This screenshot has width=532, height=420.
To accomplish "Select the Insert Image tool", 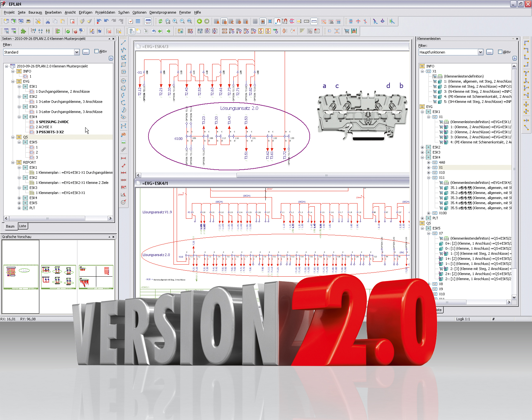I will point(123,142).
